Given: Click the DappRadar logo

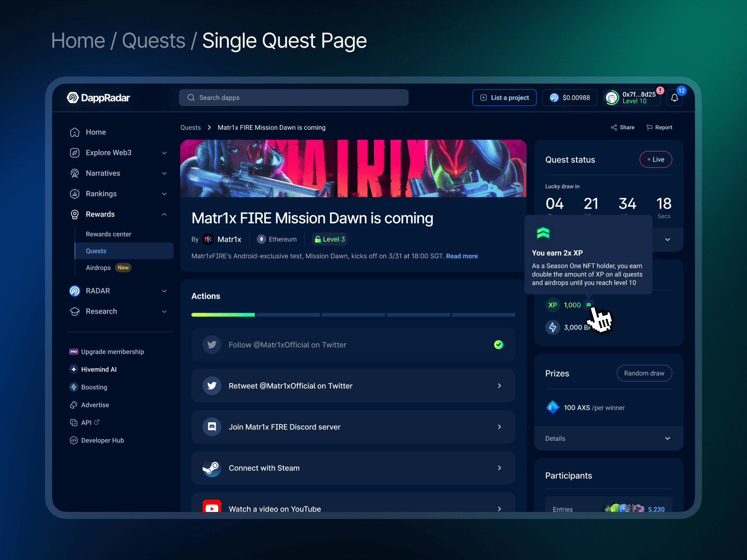Looking at the screenshot, I should 99,98.
